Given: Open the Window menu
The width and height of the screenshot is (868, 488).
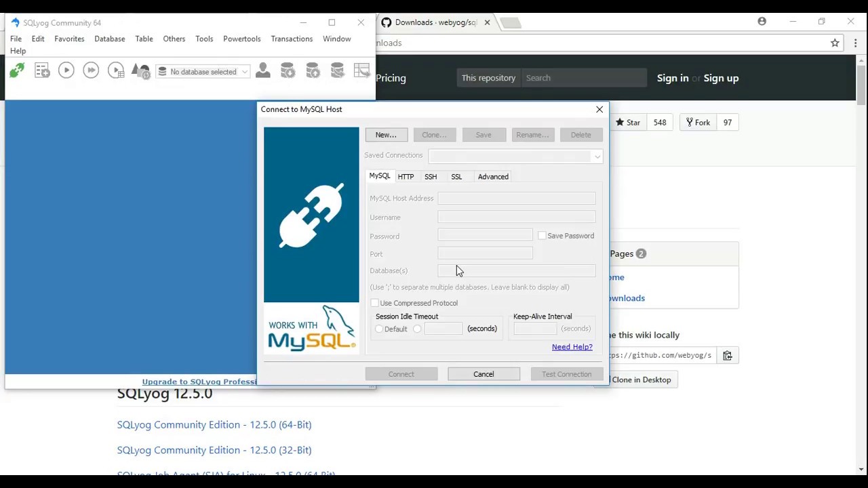Looking at the screenshot, I should [x=336, y=39].
